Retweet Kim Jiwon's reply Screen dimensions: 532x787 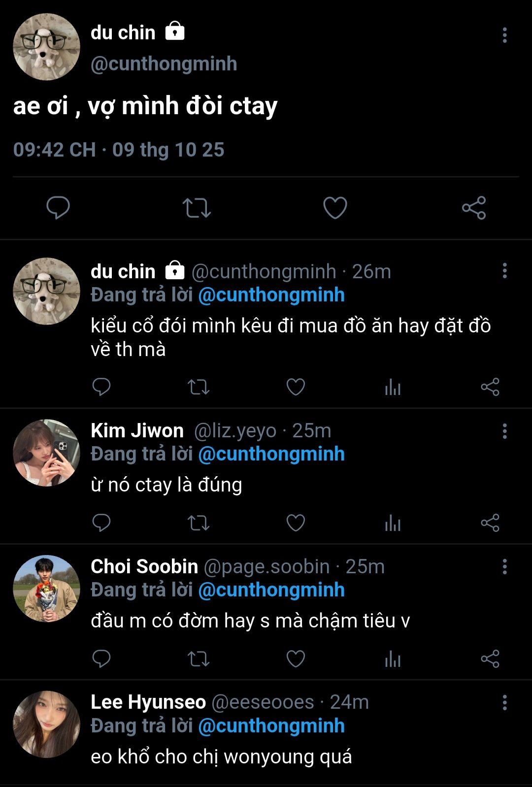[199, 523]
